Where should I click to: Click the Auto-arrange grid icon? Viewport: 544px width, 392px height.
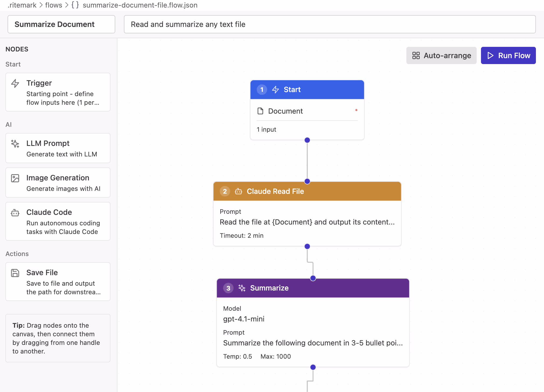coord(416,55)
